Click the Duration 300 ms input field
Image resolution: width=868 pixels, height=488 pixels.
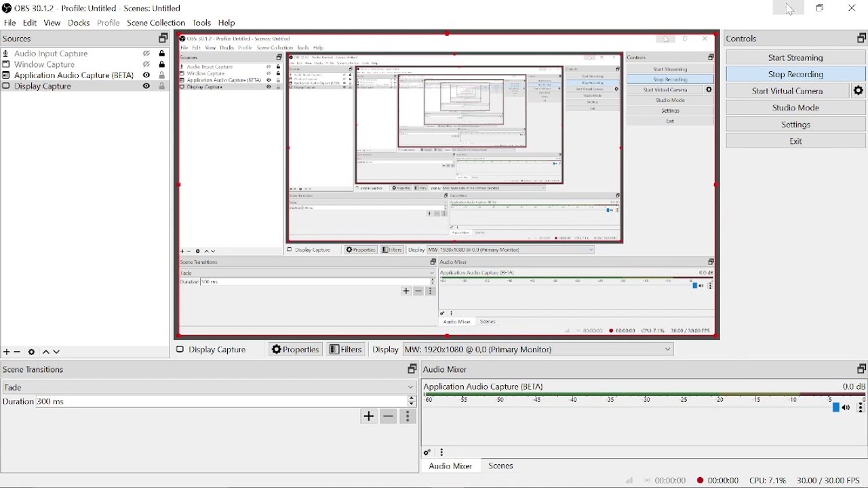point(221,402)
